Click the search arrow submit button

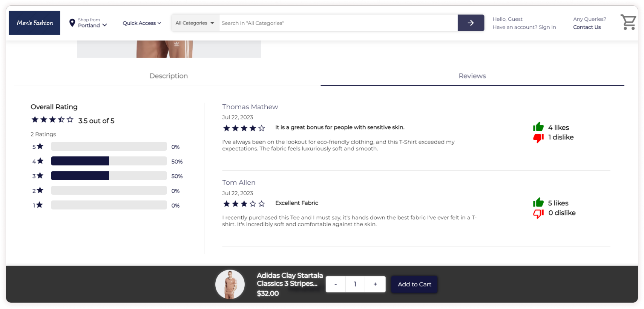471,23
